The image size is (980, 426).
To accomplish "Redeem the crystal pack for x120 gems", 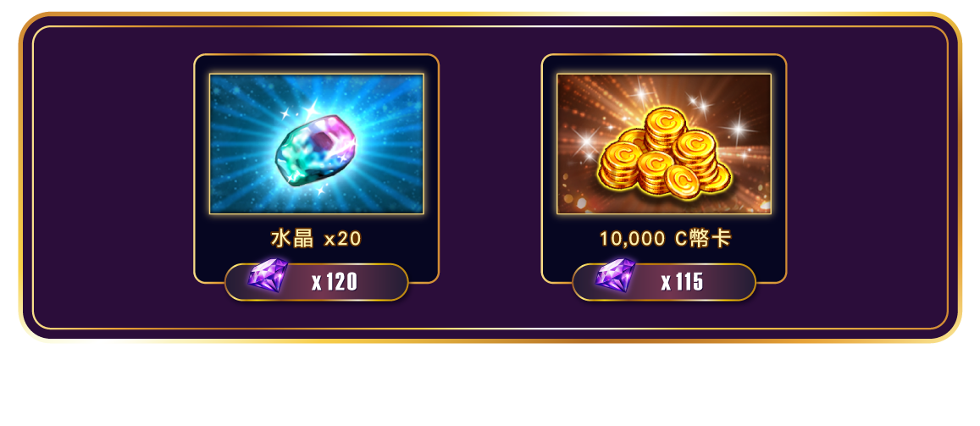I will [x=316, y=282].
